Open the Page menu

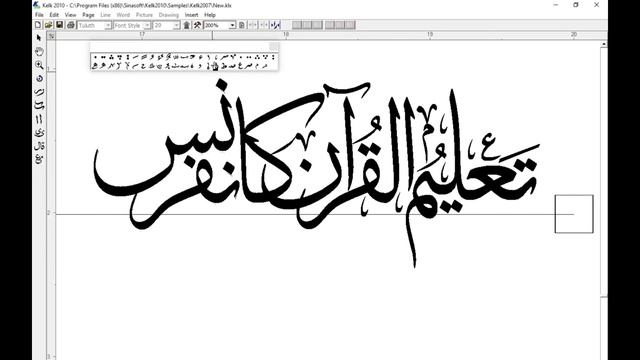[88, 15]
